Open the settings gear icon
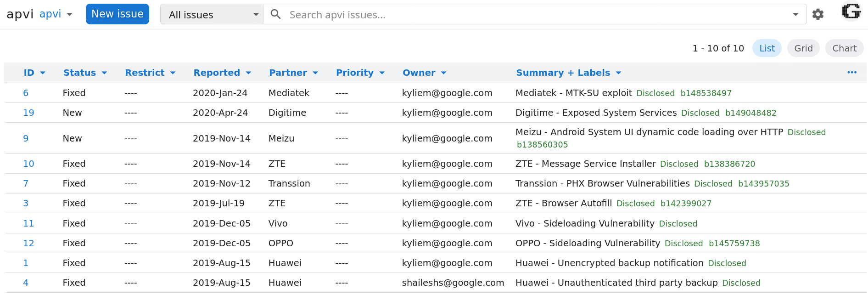 pyautogui.click(x=818, y=15)
